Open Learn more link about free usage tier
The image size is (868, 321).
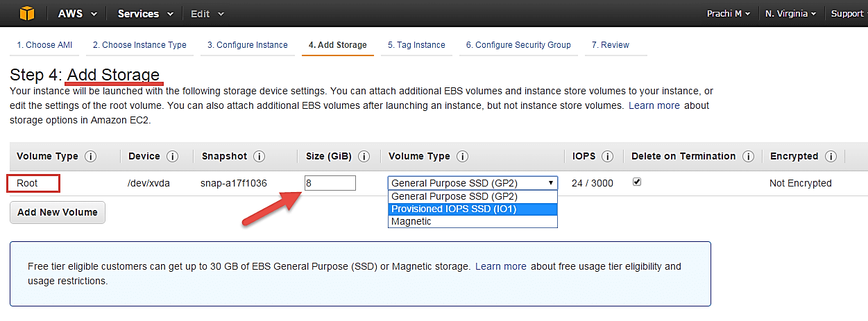click(500, 266)
